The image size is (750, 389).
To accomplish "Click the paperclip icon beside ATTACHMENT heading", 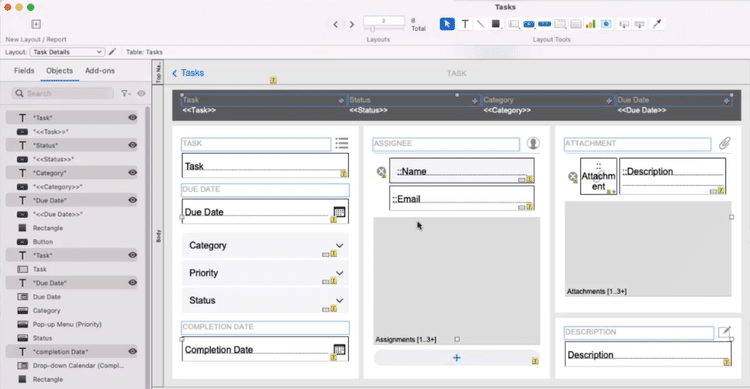I will (x=725, y=143).
